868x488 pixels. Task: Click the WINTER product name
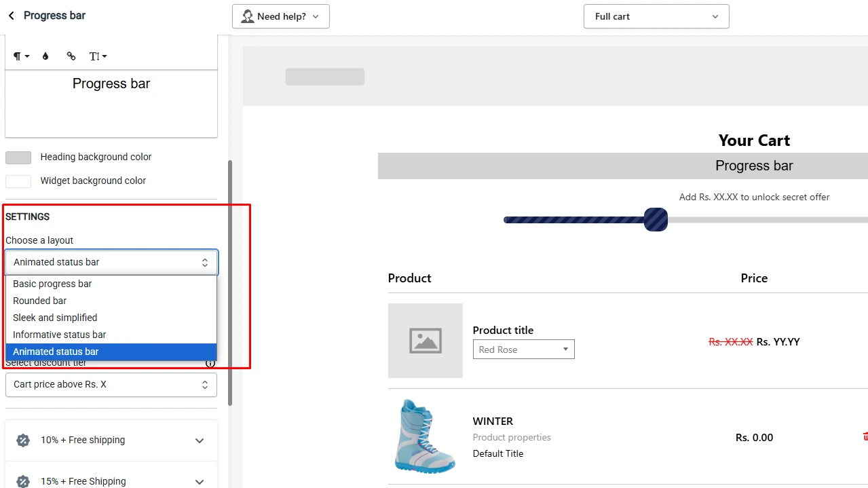[493, 421]
